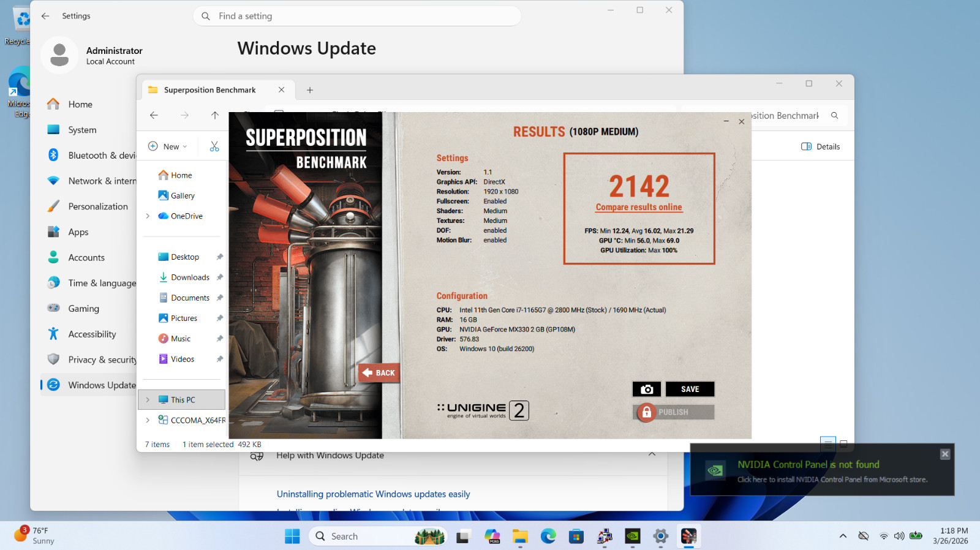Open Compare results online link
Screen dimensions: 980x550
(x=639, y=207)
